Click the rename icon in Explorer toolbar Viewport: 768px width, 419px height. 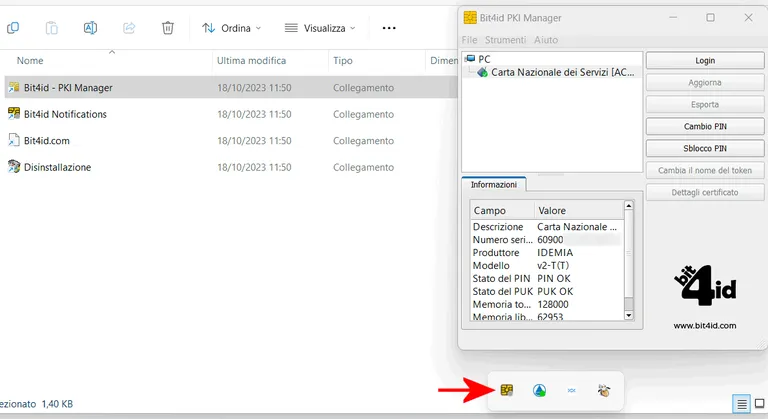click(90, 28)
